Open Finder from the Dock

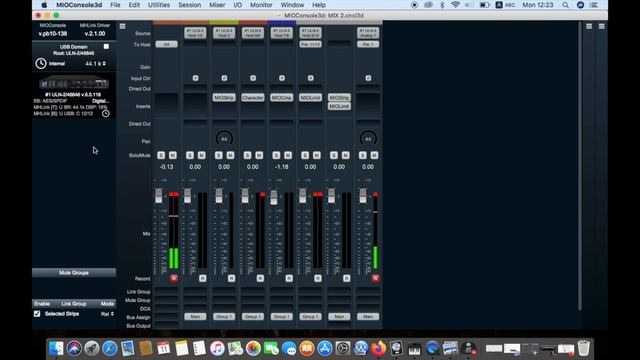click(x=56, y=348)
